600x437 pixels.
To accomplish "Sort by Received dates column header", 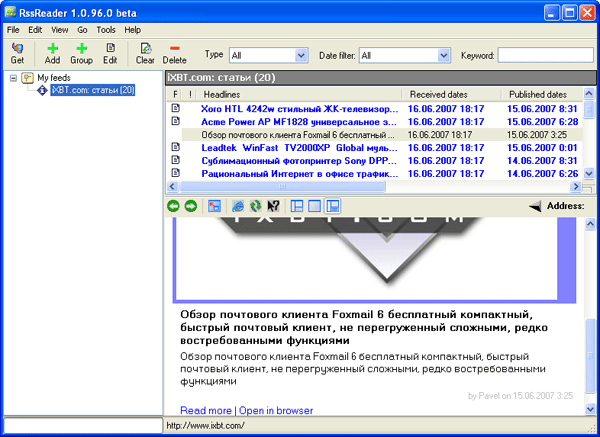I will tap(452, 94).
